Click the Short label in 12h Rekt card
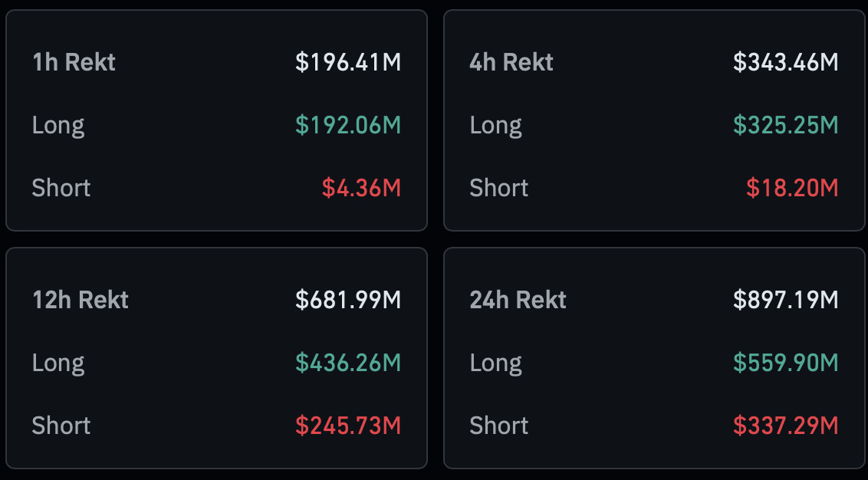This screenshot has height=480, width=868. point(61,426)
